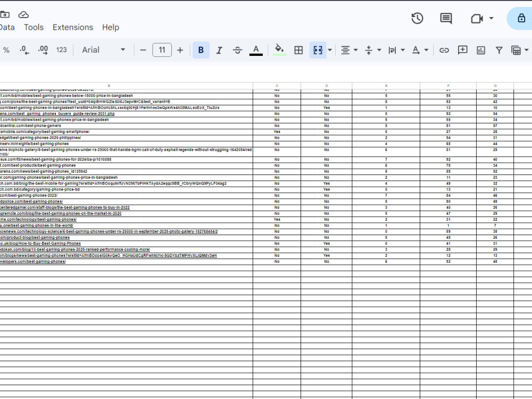This screenshot has width=532, height=399.
Task: Expand horizontal align dropdown arrow
Action: click(356, 50)
